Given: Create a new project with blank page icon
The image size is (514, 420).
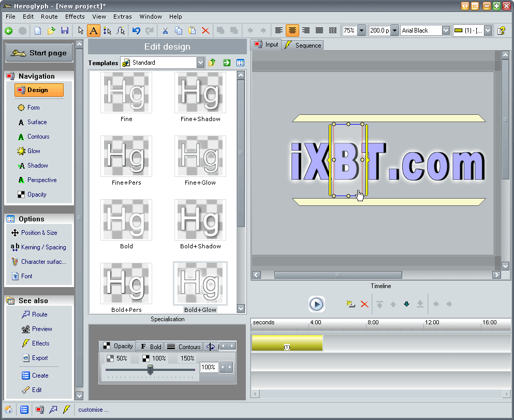Looking at the screenshot, I should (38, 31).
